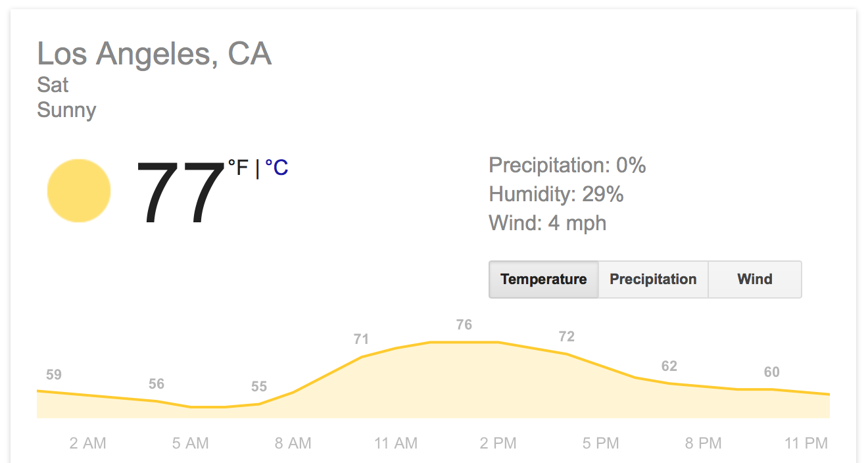Select the Temperature tab
This screenshot has height=463, width=868.
pyautogui.click(x=543, y=279)
